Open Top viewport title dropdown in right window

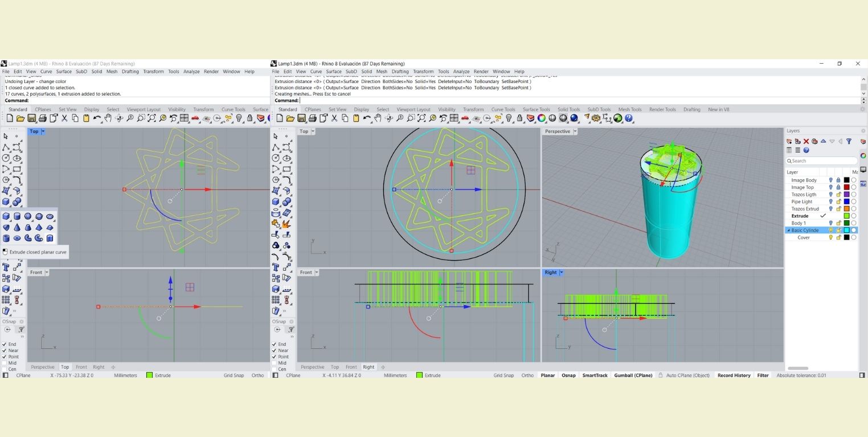(313, 131)
